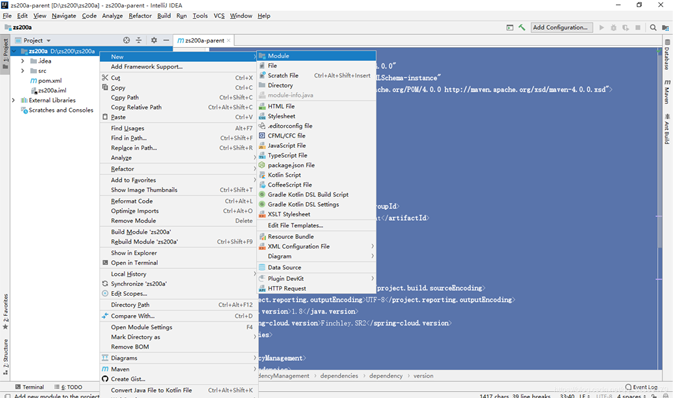This screenshot has height=398, width=673.
Task: Open Search Everywhere magnifier icon
Action: coord(653,27)
